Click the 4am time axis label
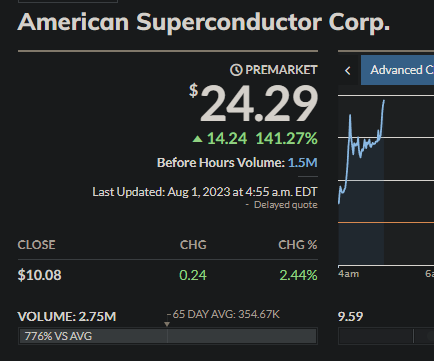 coord(349,274)
